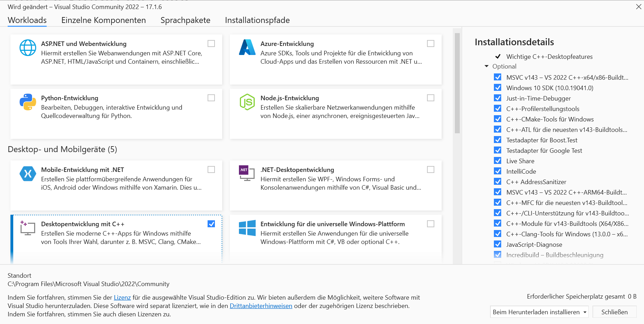
Task: Click the C++ desktop development icon
Action: [28, 228]
